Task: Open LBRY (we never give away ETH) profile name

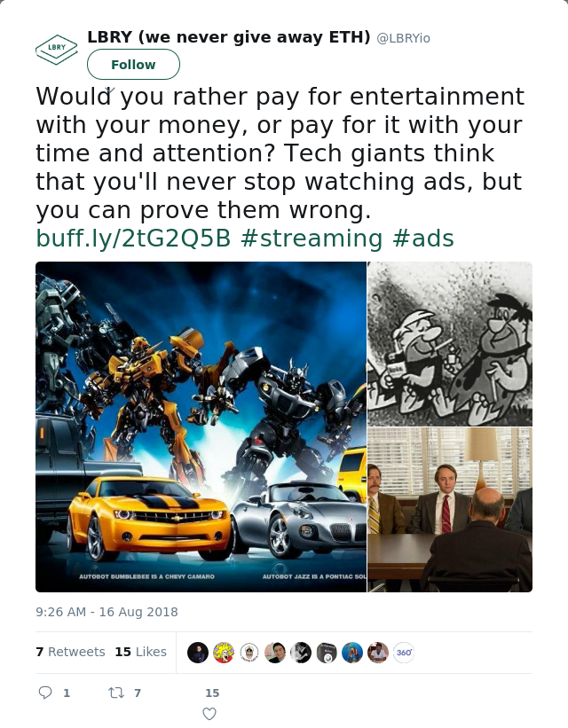Action: tap(229, 37)
